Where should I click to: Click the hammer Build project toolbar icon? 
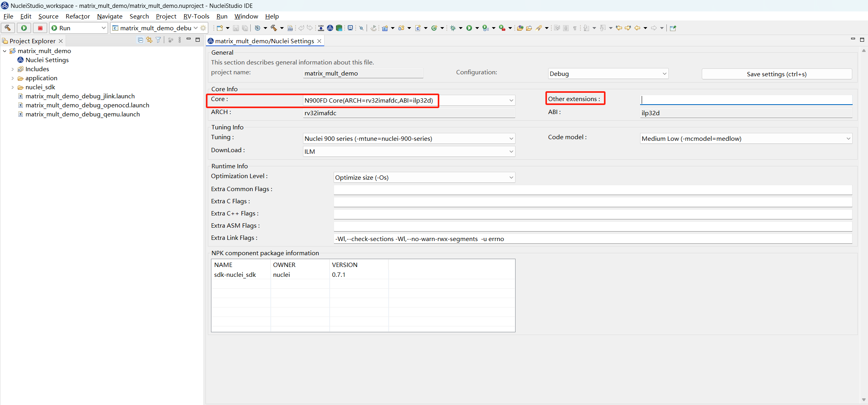274,28
